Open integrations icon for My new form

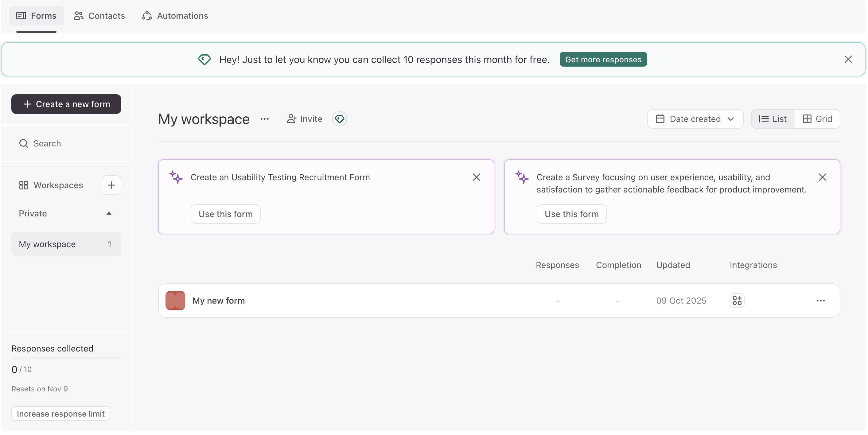coord(737,301)
